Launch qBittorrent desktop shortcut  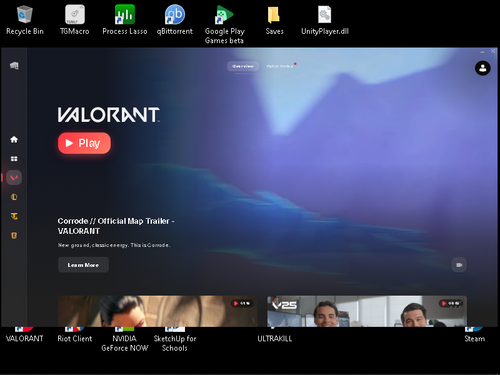[175, 20]
